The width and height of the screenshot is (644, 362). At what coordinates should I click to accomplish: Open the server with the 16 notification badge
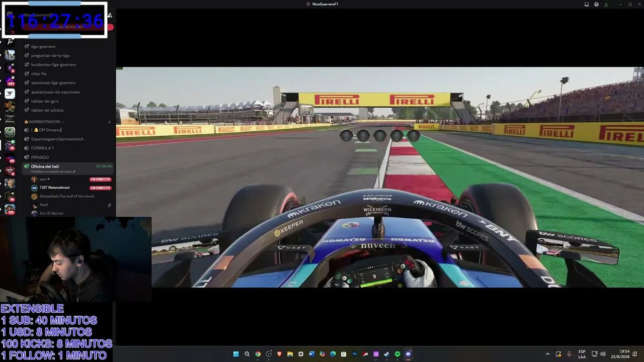click(10, 197)
